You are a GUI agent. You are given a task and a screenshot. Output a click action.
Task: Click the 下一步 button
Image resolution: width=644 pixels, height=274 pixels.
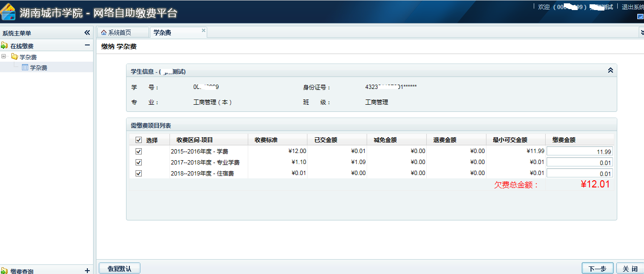pyautogui.click(x=597, y=269)
